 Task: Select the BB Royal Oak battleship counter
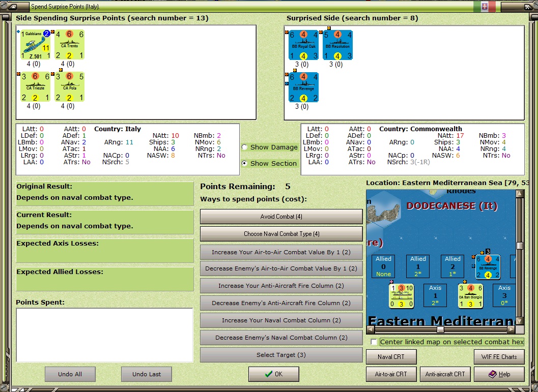[304, 45]
